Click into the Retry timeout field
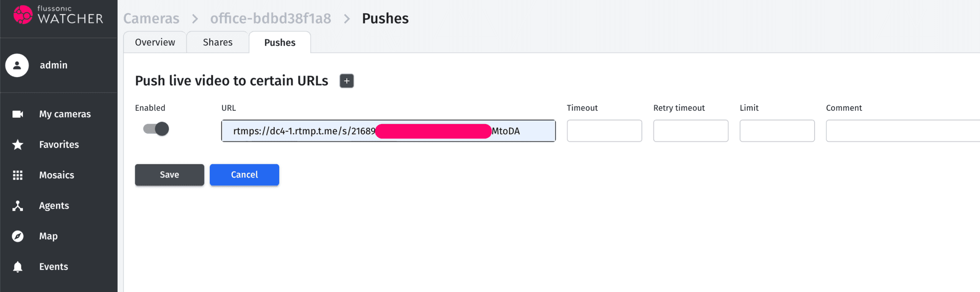Image resolution: width=980 pixels, height=292 pixels. 690,131
